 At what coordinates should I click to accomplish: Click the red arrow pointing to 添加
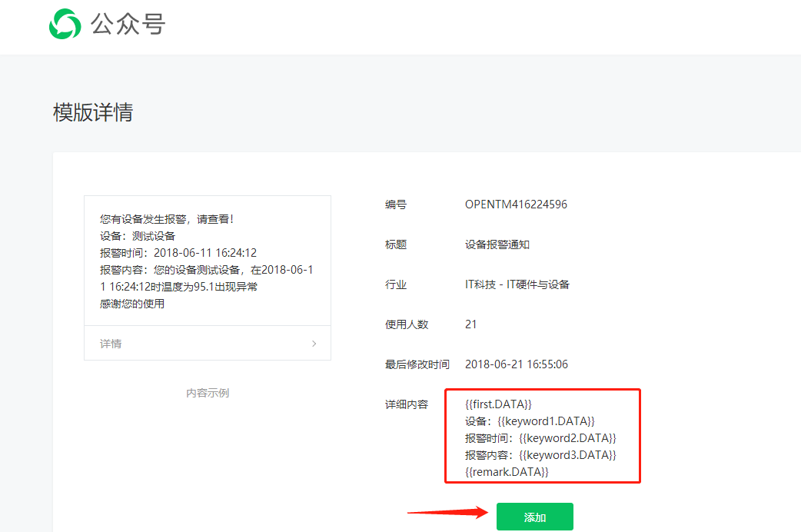point(448,513)
